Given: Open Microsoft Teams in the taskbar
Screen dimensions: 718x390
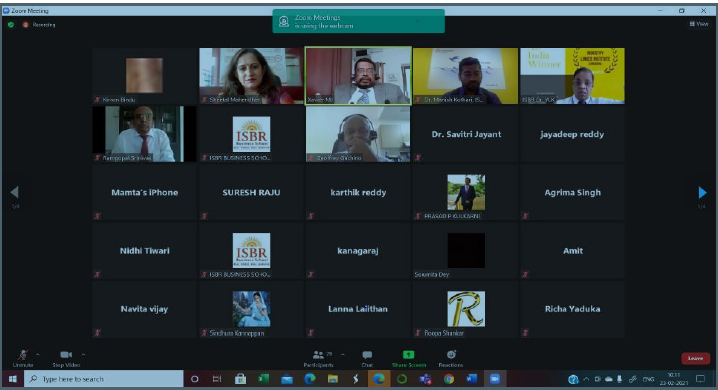Looking at the screenshot, I should (425, 379).
